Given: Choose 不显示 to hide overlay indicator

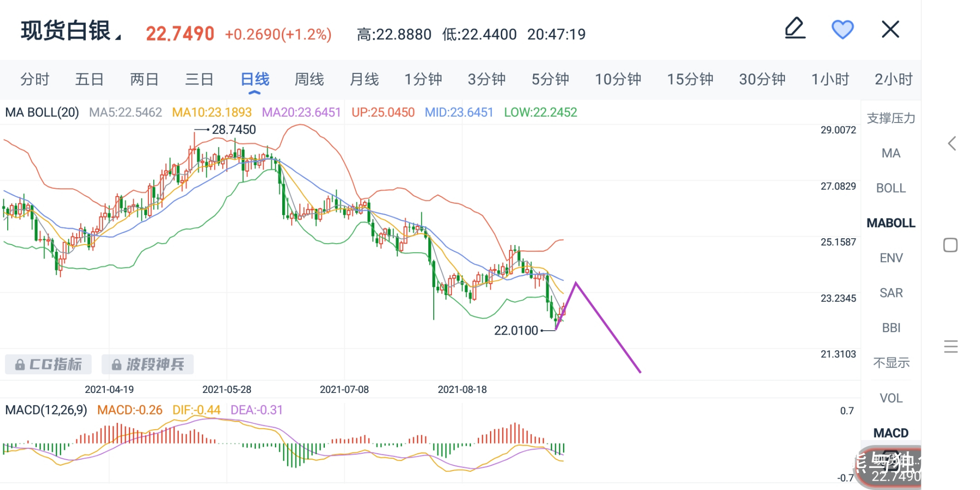Looking at the screenshot, I should point(891,363).
